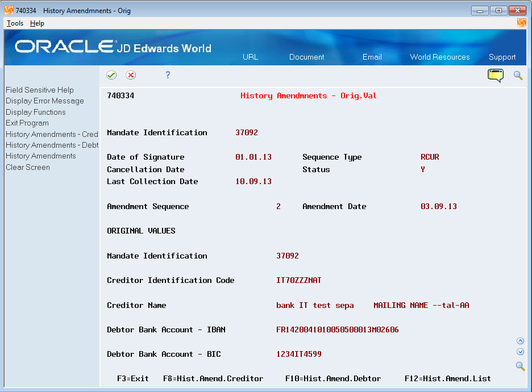Click Creditor Identification Code IT70ZZZNAT
This screenshot has height=392, width=532.
click(298, 280)
